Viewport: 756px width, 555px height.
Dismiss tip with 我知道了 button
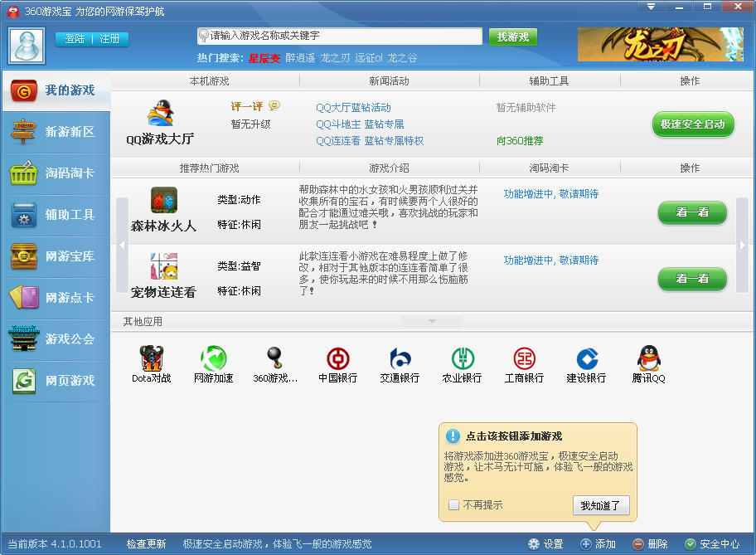(601, 505)
